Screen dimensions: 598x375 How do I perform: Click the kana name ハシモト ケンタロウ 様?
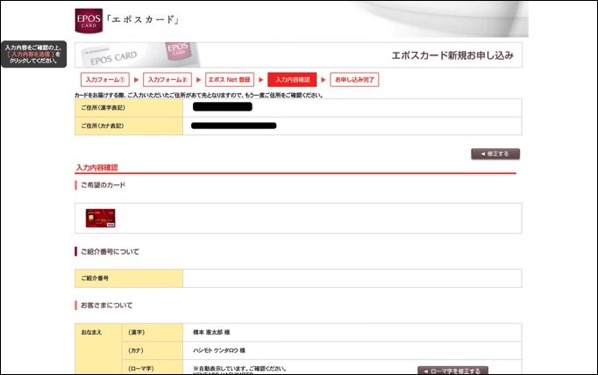219,350
